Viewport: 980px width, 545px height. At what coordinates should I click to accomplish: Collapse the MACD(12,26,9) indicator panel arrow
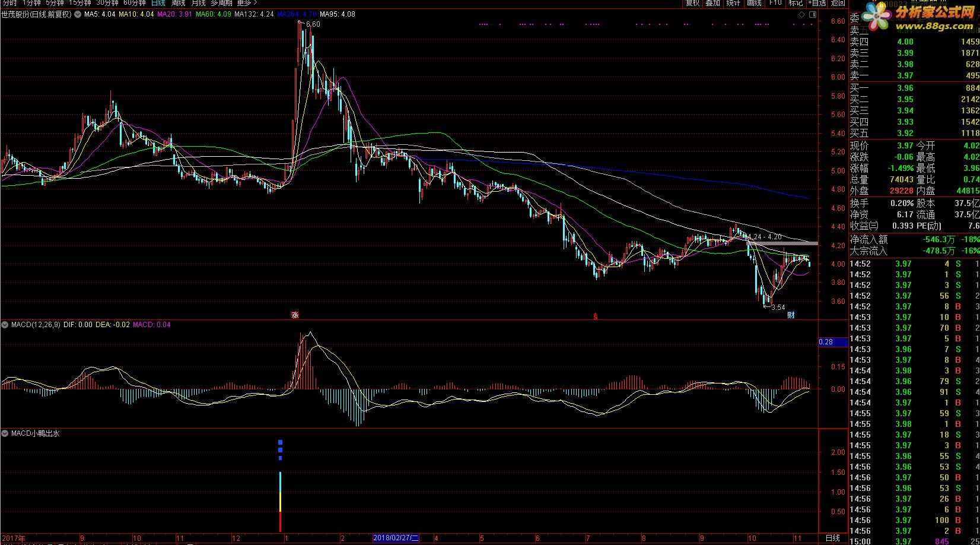pyautogui.click(x=5, y=325)
